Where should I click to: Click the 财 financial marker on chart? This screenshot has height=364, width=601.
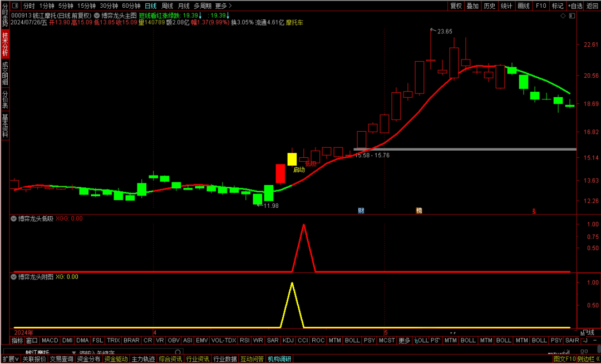(361, 211)
